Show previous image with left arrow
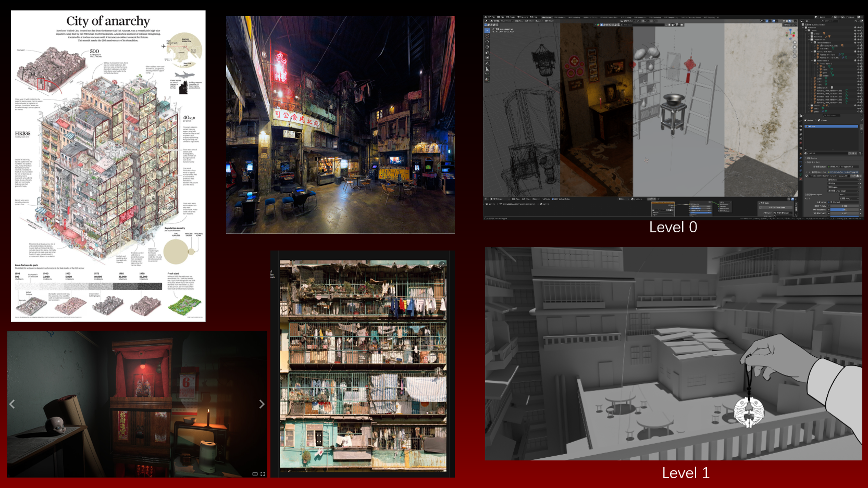 12,404
